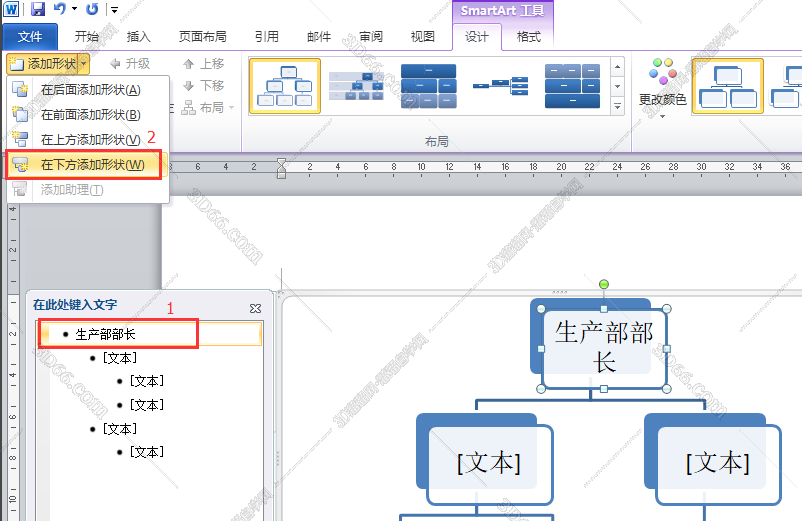Open the 更改颜色 color palette
802x521 pixels.
coord(662,87)
